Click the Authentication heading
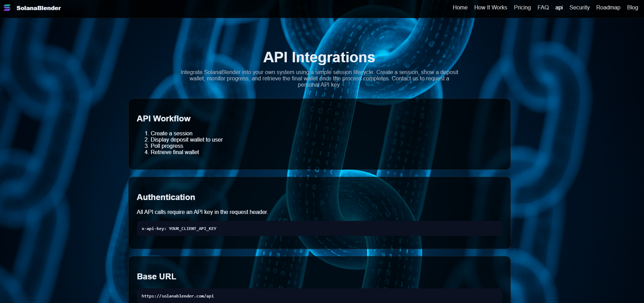Screen dimensions: 644x303 [x=166, y=197]
